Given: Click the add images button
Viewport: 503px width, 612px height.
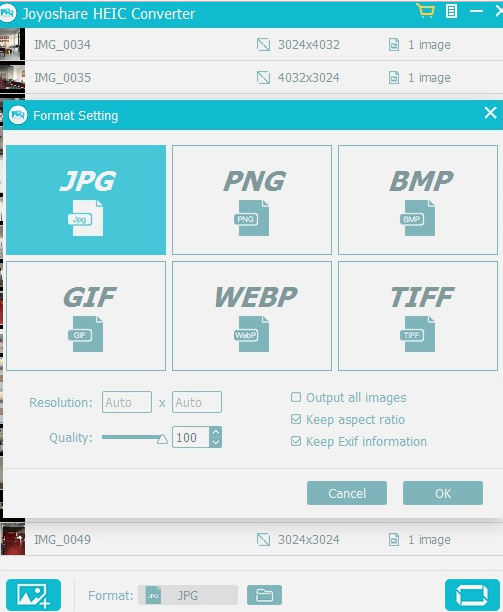Looking at the screenshot, I should pyautogui.click(x=34, y=595).
